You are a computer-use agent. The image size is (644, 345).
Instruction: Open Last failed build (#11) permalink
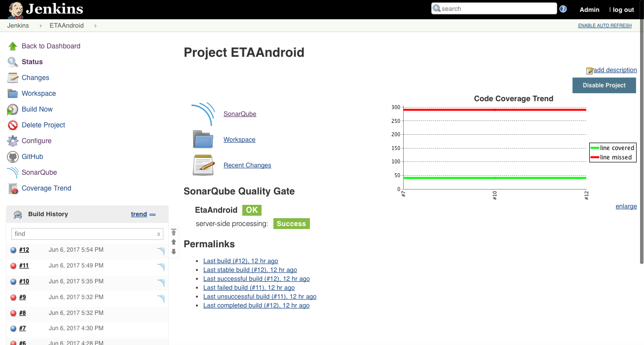(x=249, y=288)
